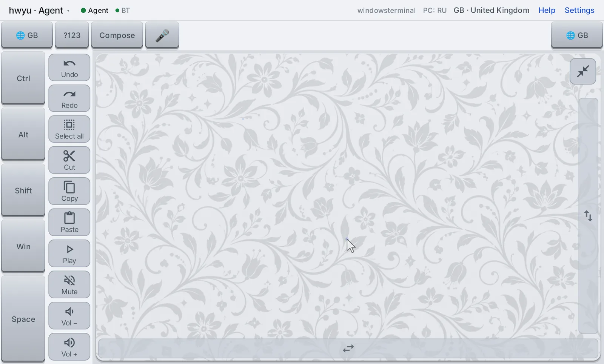The image size is (604, 364).
Task: Toggle the Alt modifier key
Action: click(23, 134)
